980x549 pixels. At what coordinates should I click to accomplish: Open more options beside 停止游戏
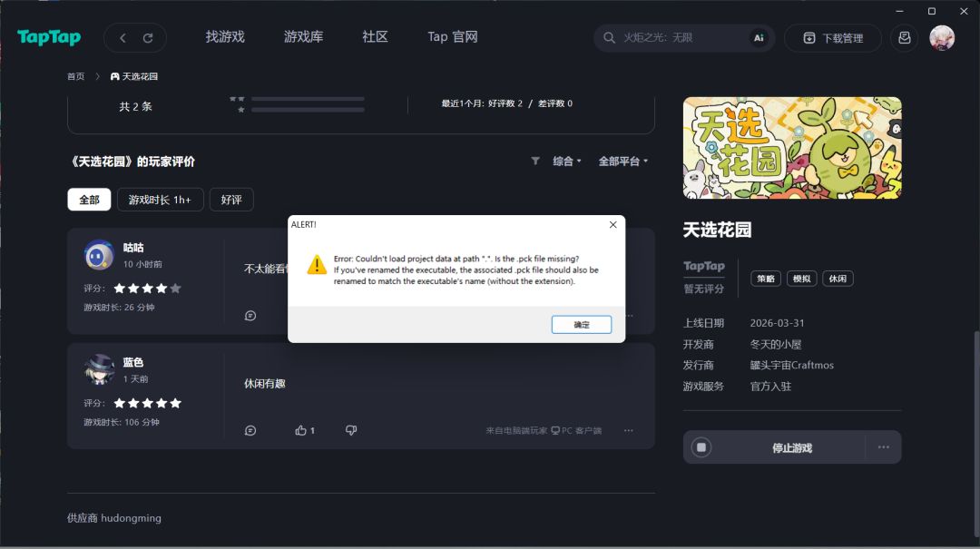883,447
